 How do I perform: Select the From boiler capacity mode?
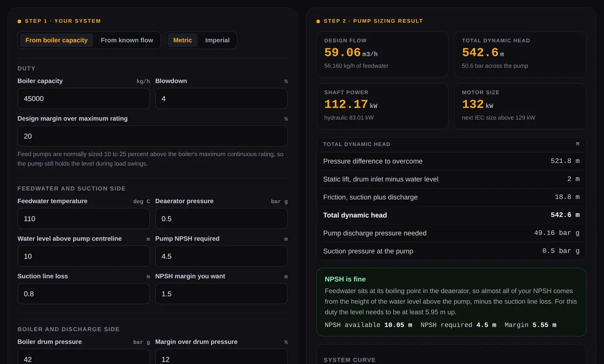point(57,40)
